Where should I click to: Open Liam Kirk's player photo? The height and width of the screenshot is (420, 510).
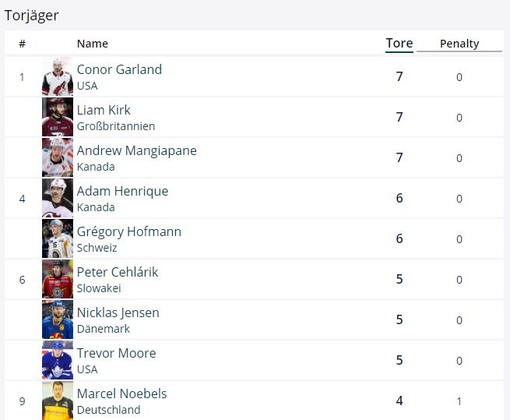[x=58, y=117]
